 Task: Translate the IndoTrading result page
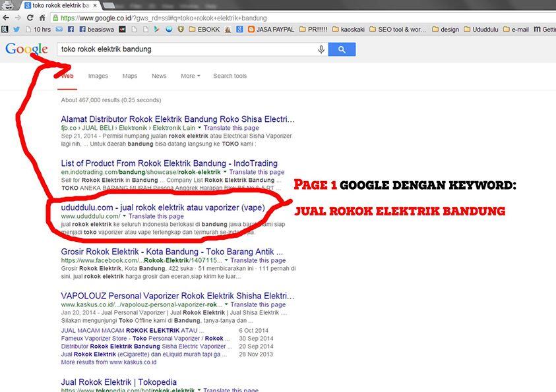pyautogui.click(x=257, y=172)
